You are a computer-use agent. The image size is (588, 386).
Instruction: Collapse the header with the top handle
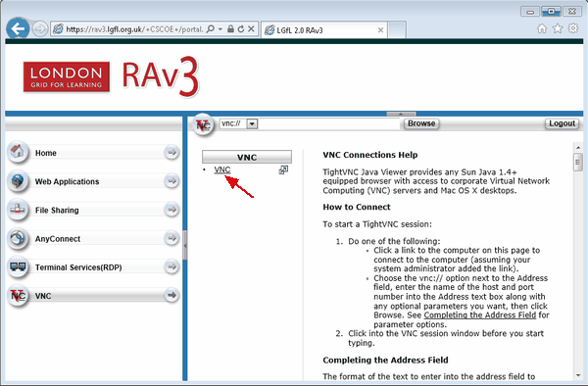pos(401,114)
